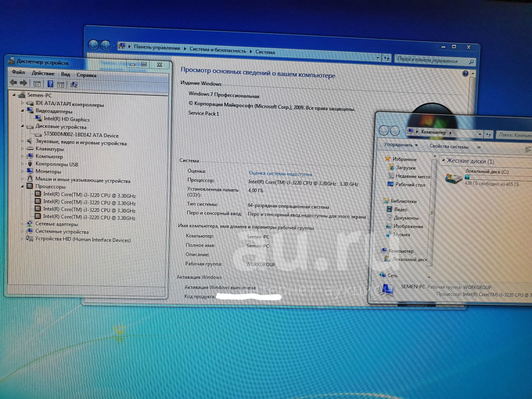
Task: Select last Intel Core i3-3220 processor entry
Action: (89, 217)
